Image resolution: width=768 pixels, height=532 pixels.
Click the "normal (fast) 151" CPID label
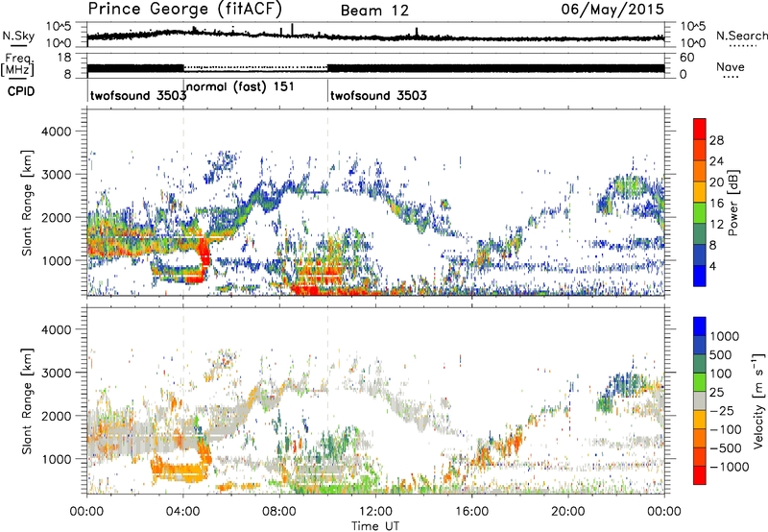[x=240, y=87]
